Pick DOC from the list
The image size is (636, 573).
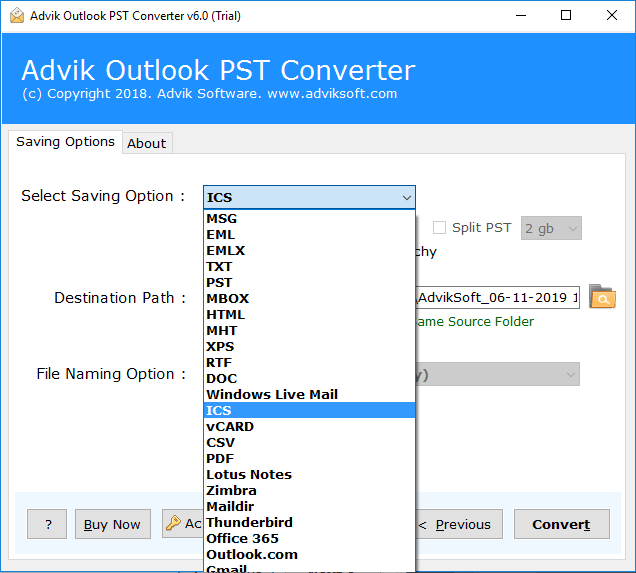309,379
